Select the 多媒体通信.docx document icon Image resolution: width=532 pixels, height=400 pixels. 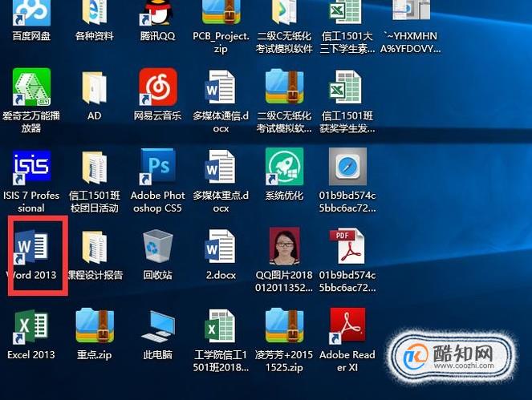point(221,87)
